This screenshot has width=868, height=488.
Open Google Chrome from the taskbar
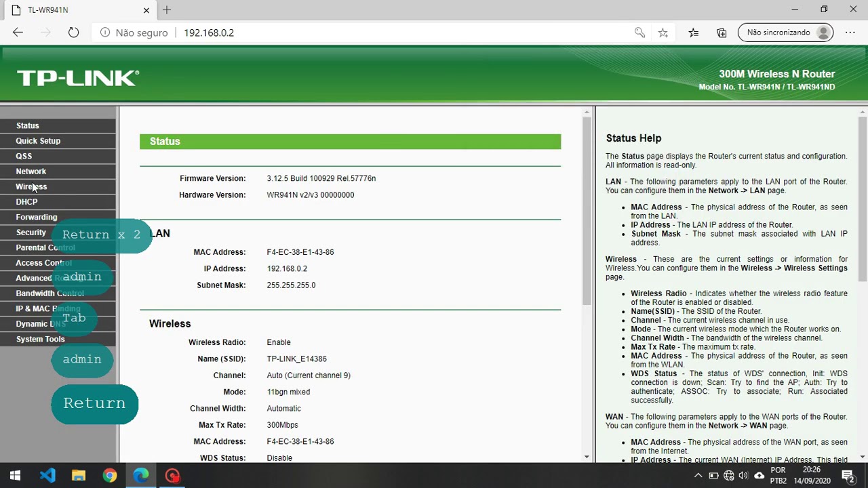click(110, 475)
